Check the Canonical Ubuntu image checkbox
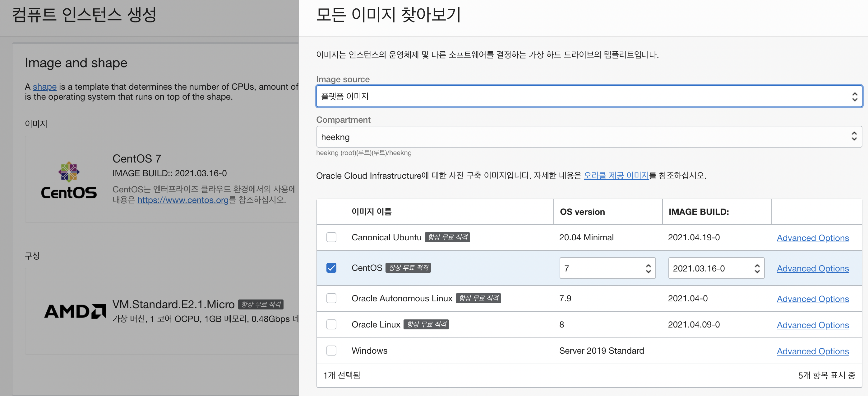868x396 pixels. click(x=331, y=237)
